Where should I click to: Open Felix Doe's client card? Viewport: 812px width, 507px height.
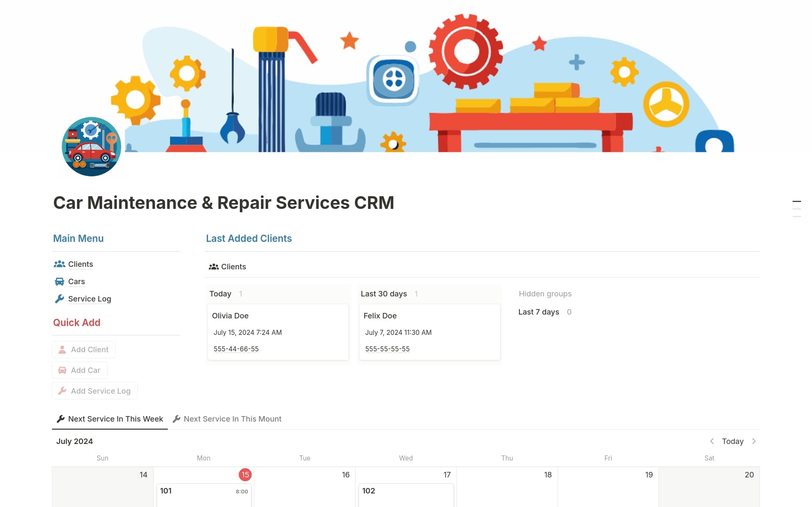click(380, 315)
